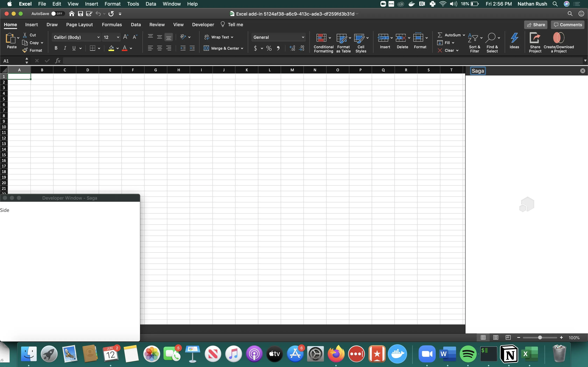Viewport: 588px width, 367px height.
Task: Expand the Merge & Center dropdown arrow
Action: click(242, 48)
